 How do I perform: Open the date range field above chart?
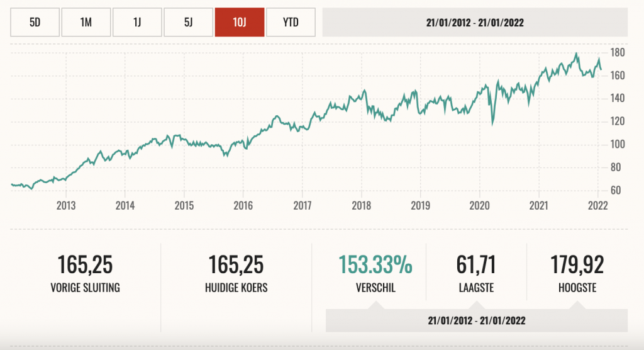475,23
